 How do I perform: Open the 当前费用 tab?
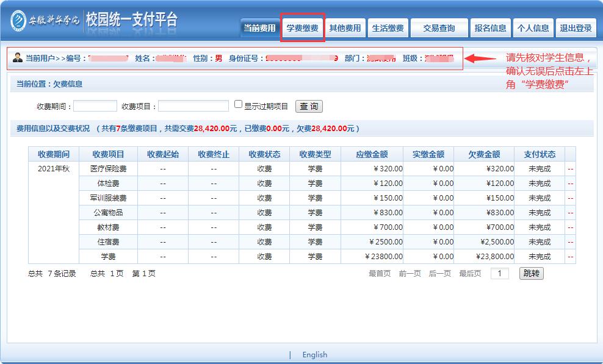259,28
